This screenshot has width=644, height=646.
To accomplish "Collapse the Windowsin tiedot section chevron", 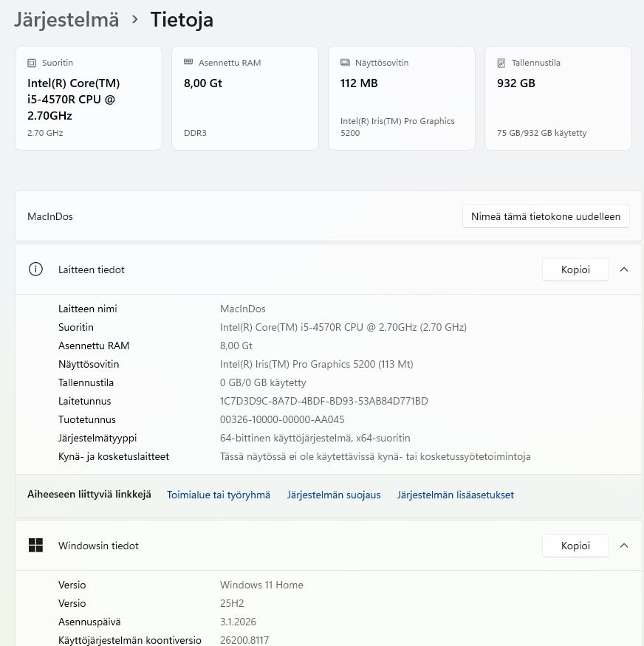I will pyautogui.click(x=624, y=546).
